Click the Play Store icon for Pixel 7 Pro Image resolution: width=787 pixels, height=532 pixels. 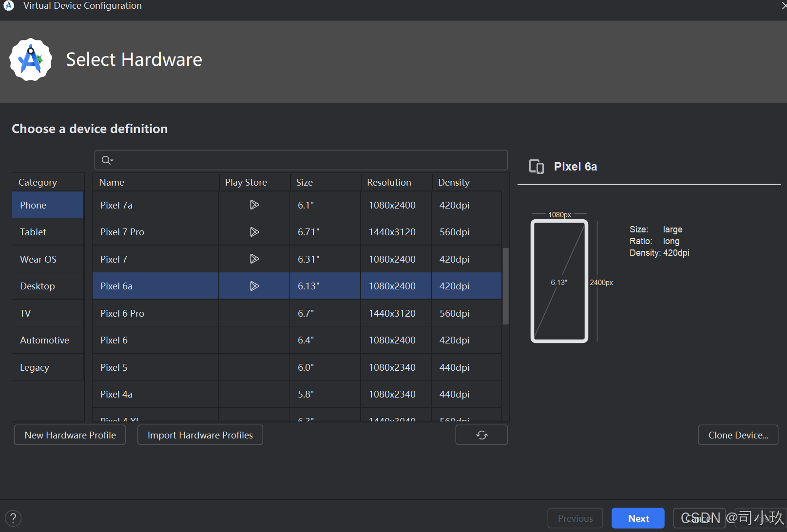(254, 231)
